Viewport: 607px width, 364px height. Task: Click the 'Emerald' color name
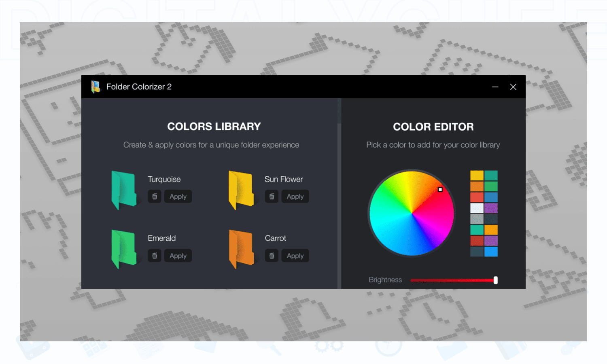[x=161, y=238]
